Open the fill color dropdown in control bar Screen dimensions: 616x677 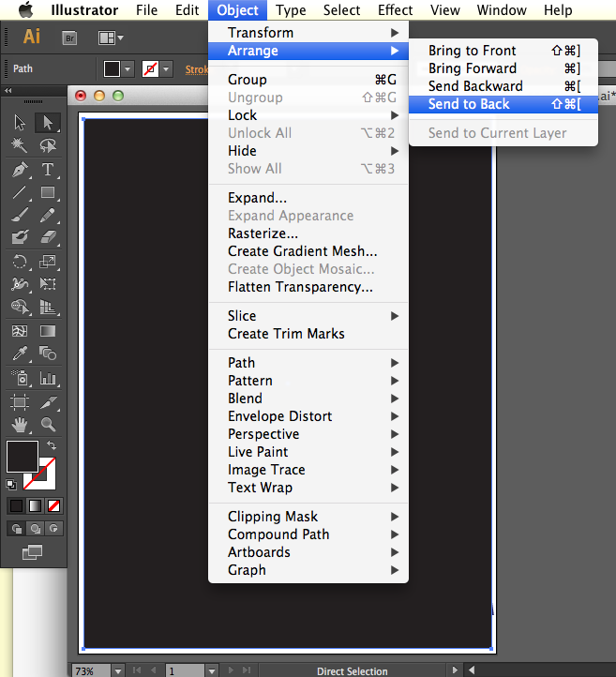pos(128,69)
